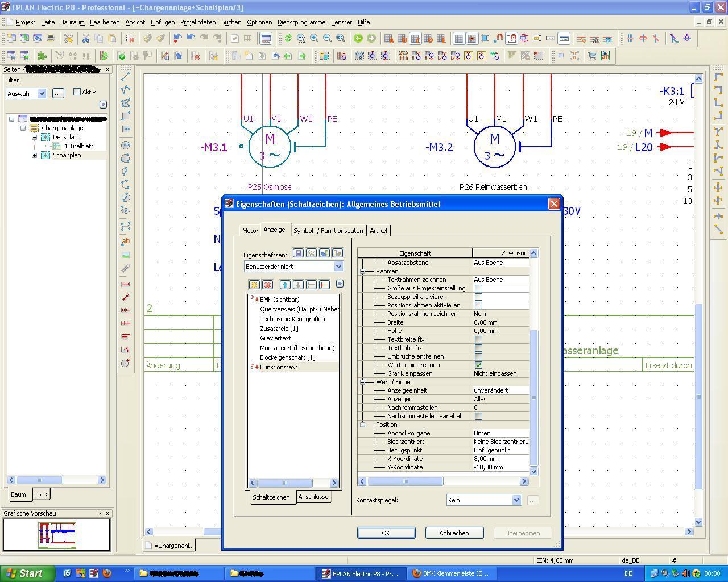This screenshot has height=582, width=728.
Task: Click the property table vertical scrollbar thumb
Action: [533, 398]
